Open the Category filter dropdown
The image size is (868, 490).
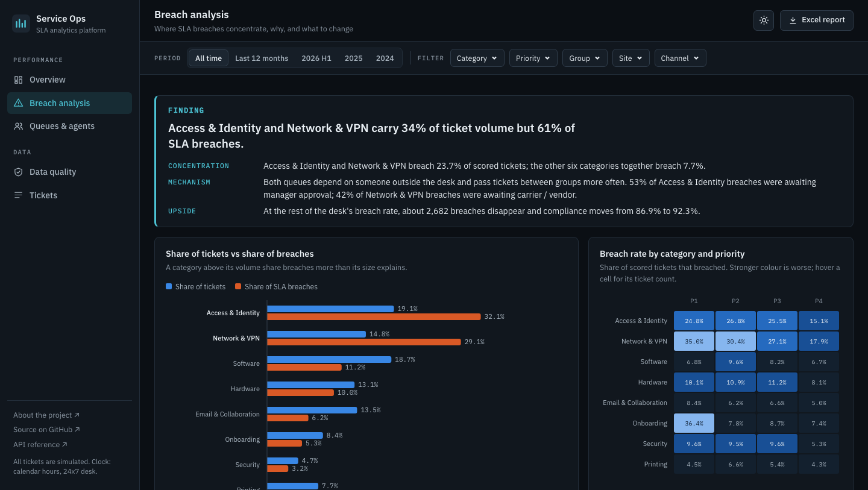click(477, 58)
